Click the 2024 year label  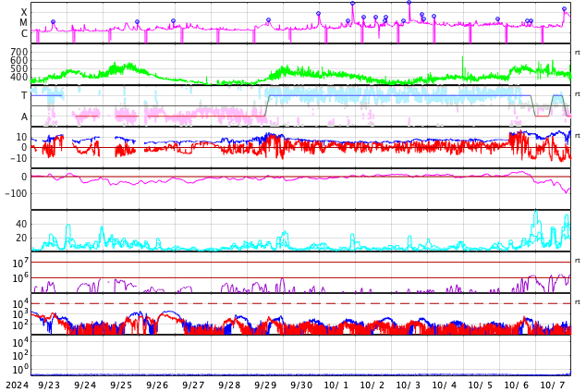[18, 386]
